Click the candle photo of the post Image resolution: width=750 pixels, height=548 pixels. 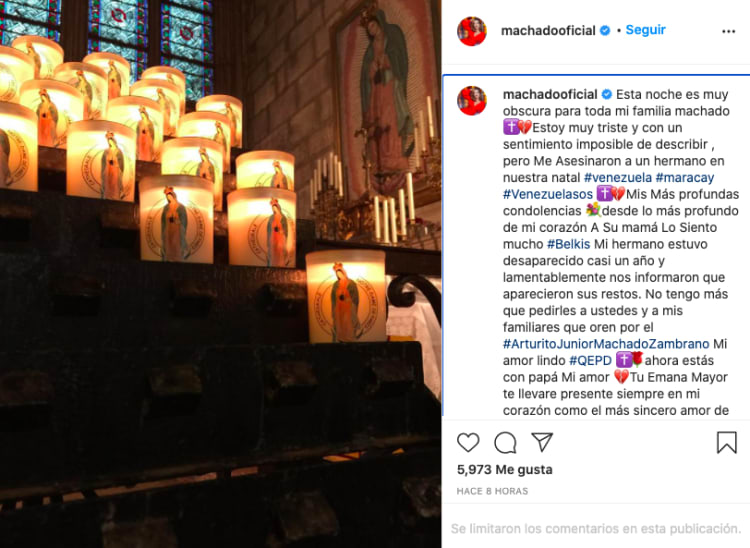(x=221, y=274)
